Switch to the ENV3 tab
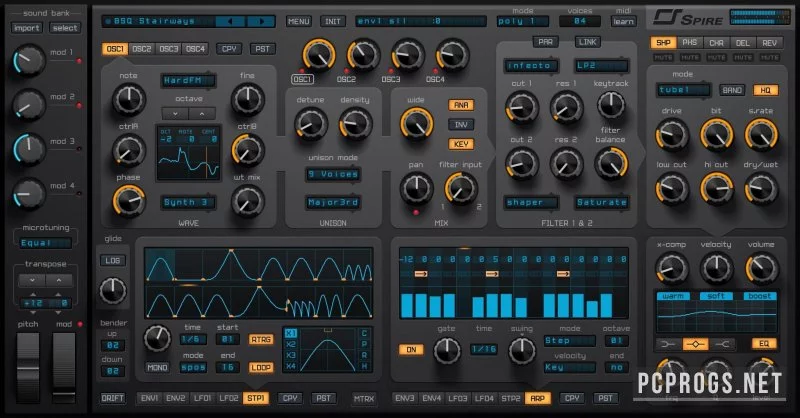This screenshot has width=800, height=418. pyautogui.click(x=405, y=398)
